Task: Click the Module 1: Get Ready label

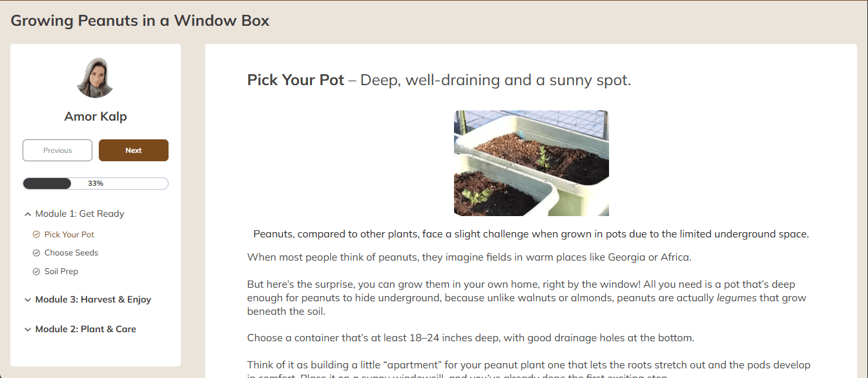Action: [79, 214]
